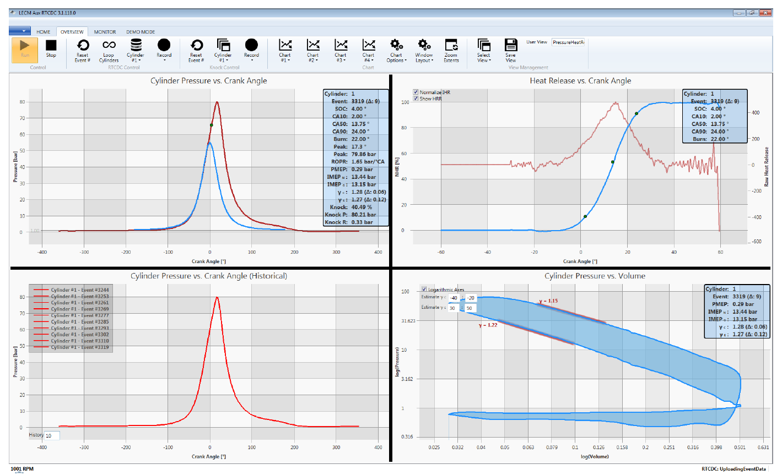Image resolution: width=782 pixels, height=475 pixels.
Task: Switch to the HOME tab
Action: click(43, 31)
